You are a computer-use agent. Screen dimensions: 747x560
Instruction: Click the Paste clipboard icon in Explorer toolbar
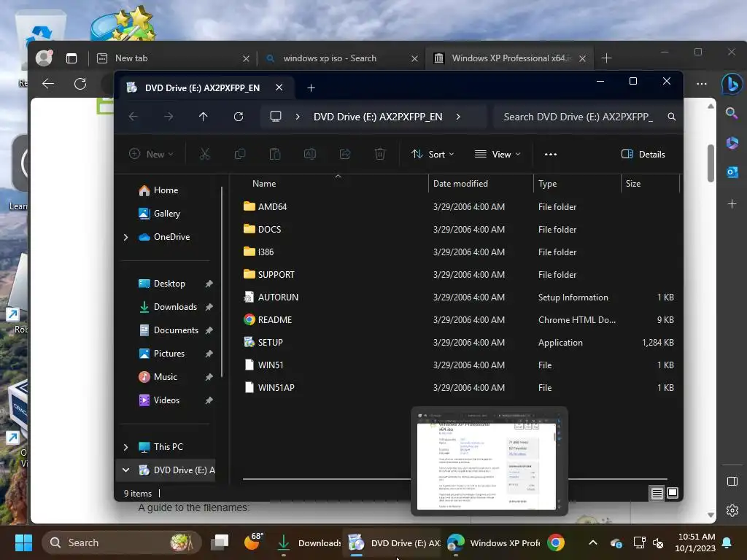pyautogui.click(x=275, y=154)
